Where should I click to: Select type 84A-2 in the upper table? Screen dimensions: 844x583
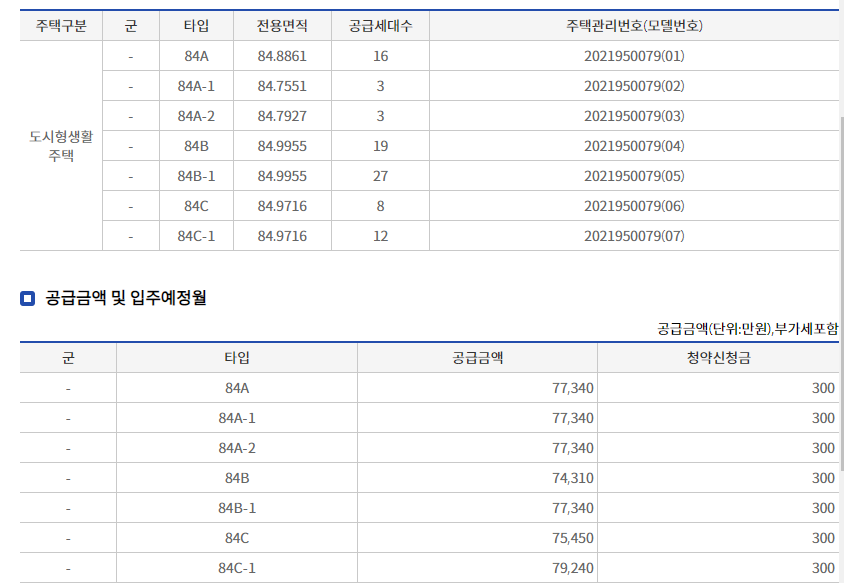pos(196,116)
